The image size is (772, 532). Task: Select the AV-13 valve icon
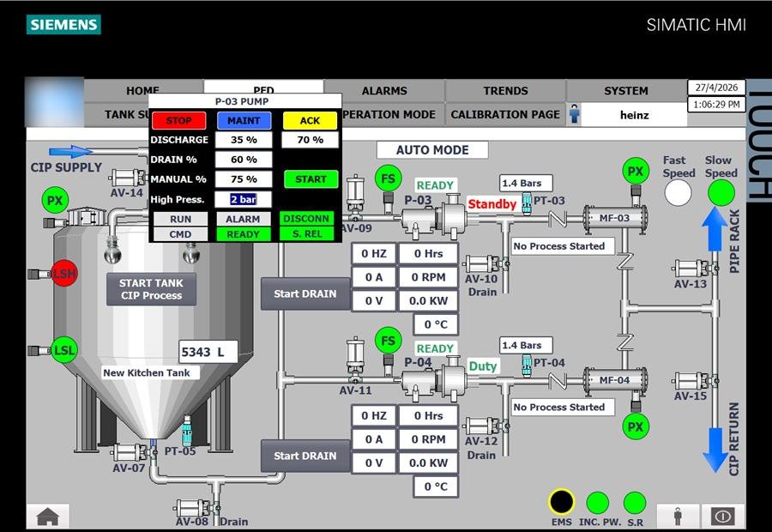coord(694,269)
